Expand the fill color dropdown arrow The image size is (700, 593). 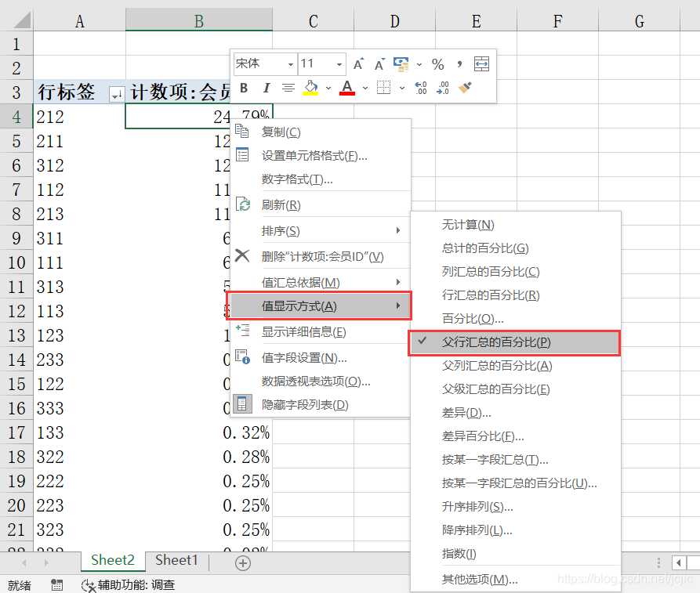tap(328, 89)
